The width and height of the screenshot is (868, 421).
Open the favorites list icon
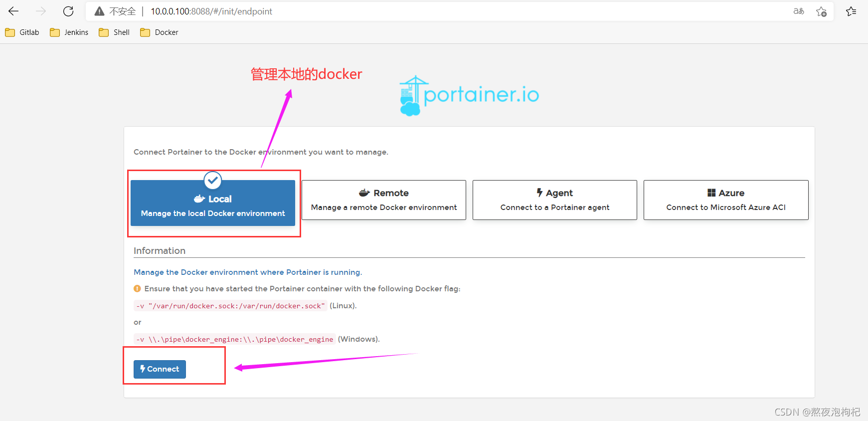[x=851, y=11]
